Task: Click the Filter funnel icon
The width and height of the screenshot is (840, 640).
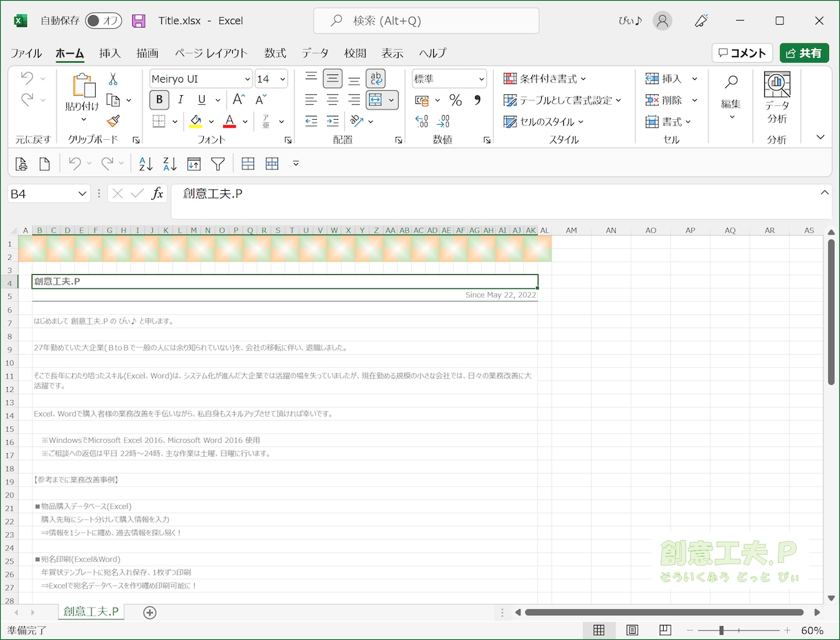Action: pyautogui.click(x=218, y=164)
